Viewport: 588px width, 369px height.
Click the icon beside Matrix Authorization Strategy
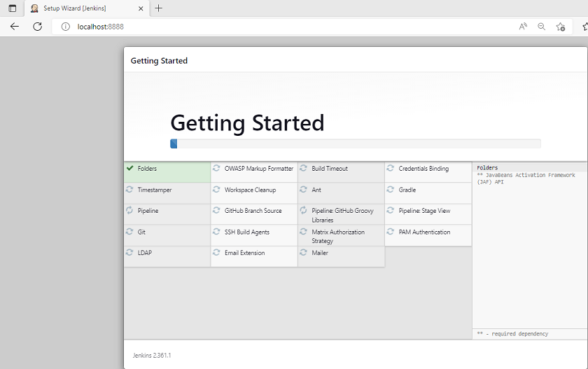click(303, 231)
